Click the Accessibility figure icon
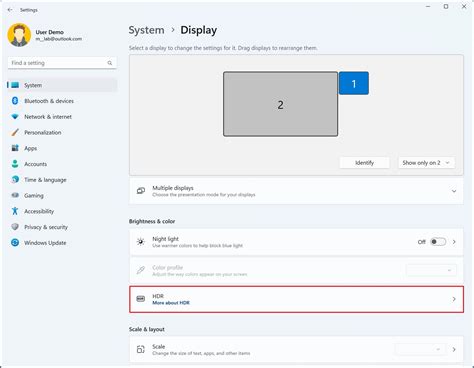The image size is (474, 368). pyautogui.click(x=15, y=211)
